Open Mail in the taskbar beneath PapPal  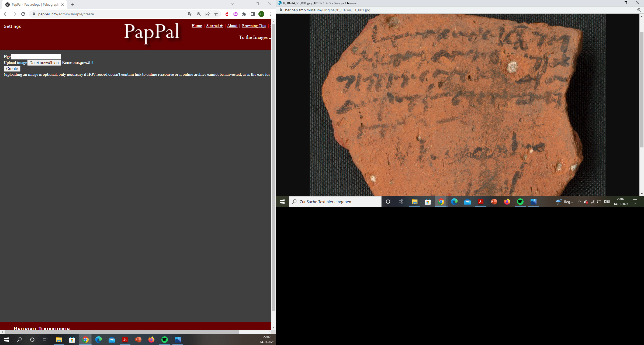(x=112, y=340)
